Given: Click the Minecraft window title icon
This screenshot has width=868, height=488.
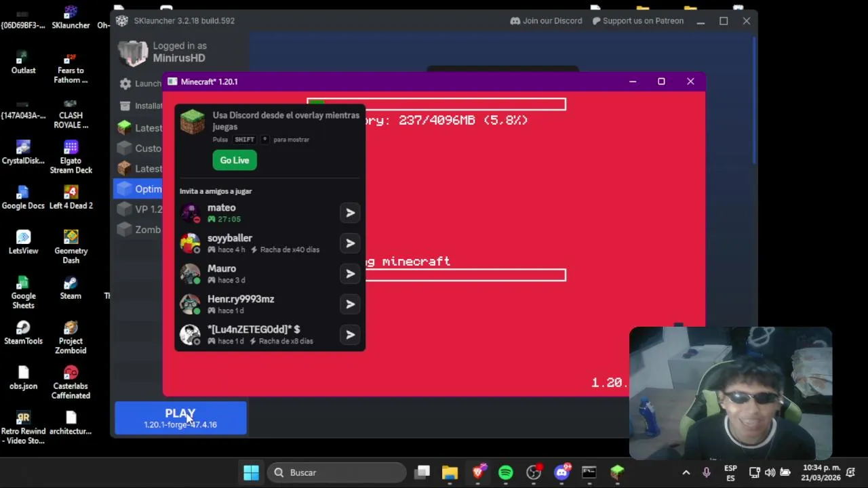Looking at the screenshot, I should click(x=173, y=81).
